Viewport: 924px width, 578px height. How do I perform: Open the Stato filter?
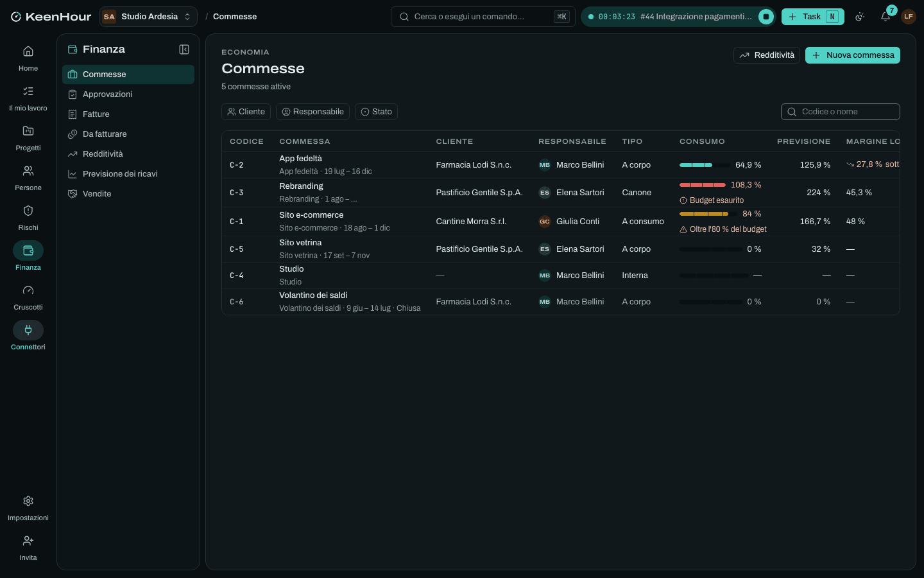376,112
